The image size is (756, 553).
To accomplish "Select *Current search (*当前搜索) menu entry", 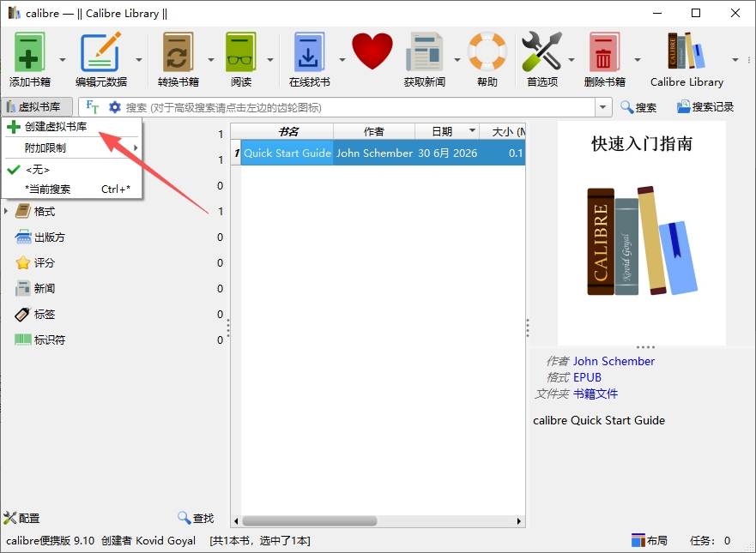I will (x=71, y=189).
